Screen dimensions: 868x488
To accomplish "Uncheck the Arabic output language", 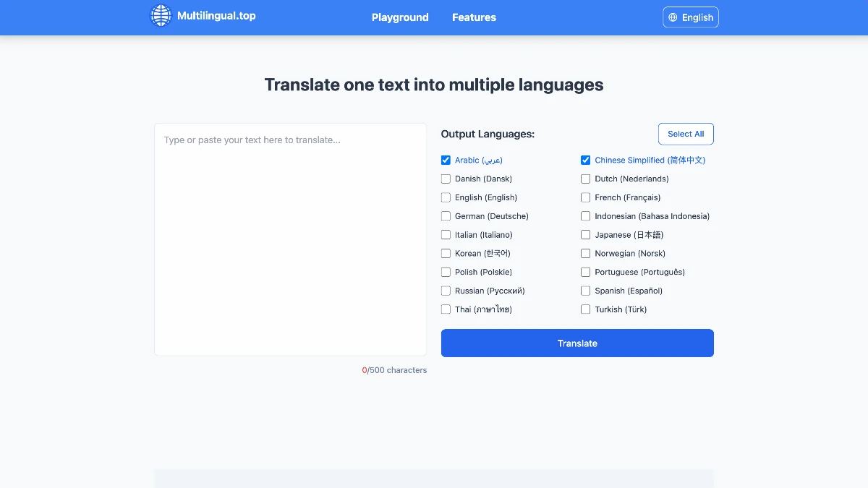I will 446,160.
